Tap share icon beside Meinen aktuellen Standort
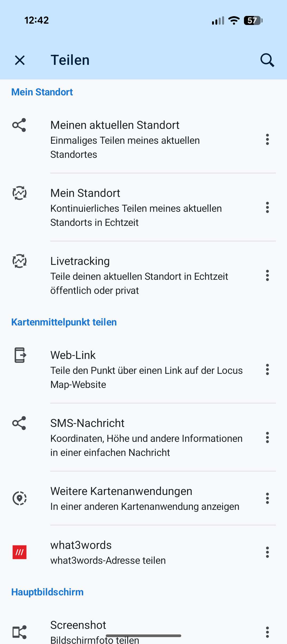Screen dimensions: 287x644 point(19,125)
